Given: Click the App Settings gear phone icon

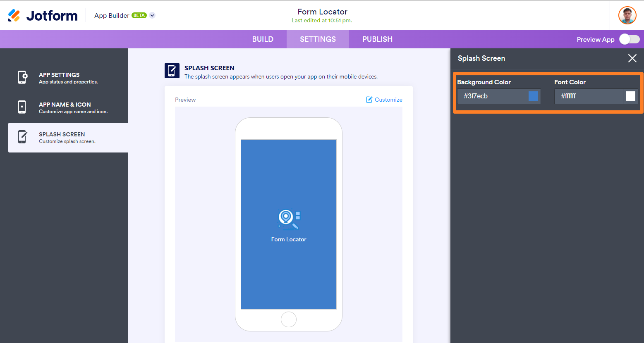Looking at the screenshot, I should click(23, 77).
